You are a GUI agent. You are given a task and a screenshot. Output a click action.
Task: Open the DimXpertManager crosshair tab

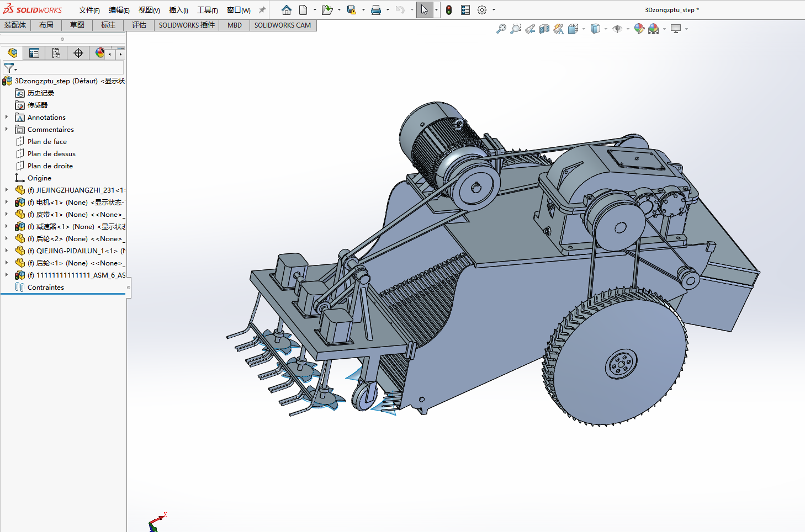tap(78, 53)
